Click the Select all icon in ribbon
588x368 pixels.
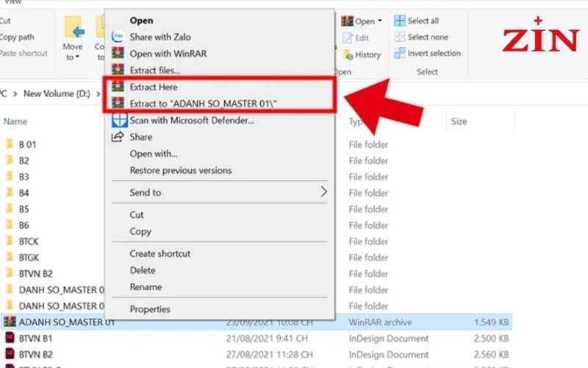399,21
